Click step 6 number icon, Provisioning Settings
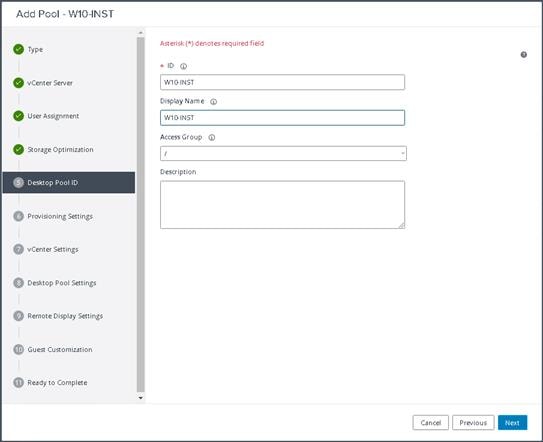This screenshot has width=543, height=442. pos(19,216)
